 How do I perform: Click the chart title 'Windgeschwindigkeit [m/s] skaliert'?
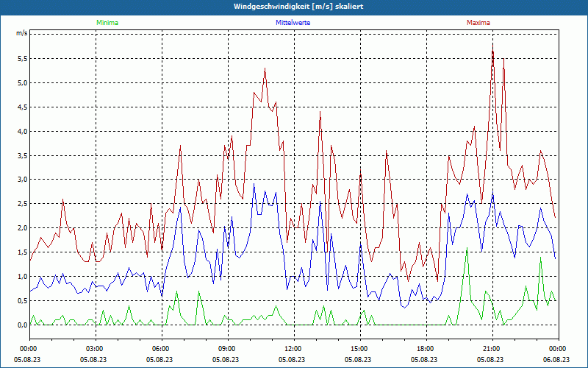(x=298, y=7)
